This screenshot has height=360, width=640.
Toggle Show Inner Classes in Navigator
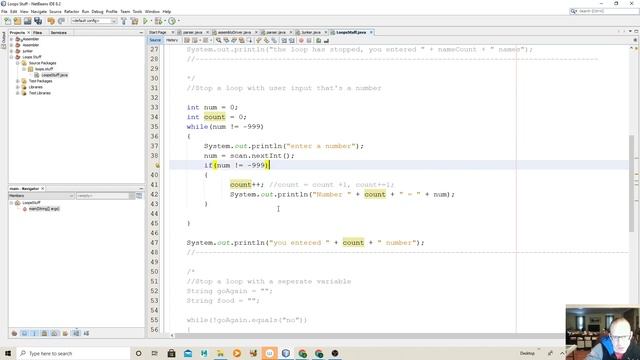[55, 333]
